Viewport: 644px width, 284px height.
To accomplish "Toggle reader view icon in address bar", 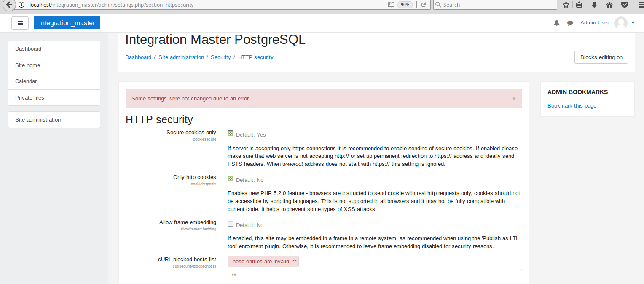I will coord(391,5).
